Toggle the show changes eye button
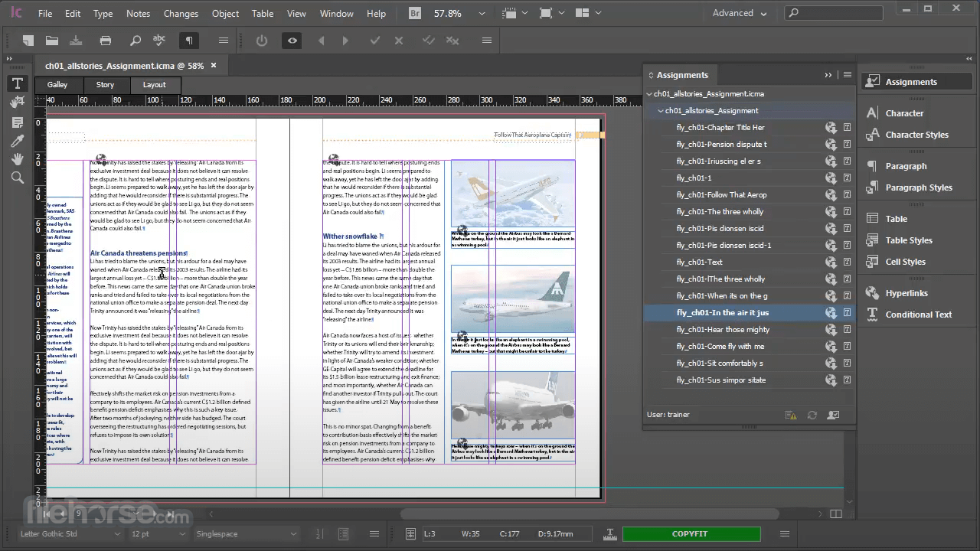980x551 pixels. (x=292, y=41)
